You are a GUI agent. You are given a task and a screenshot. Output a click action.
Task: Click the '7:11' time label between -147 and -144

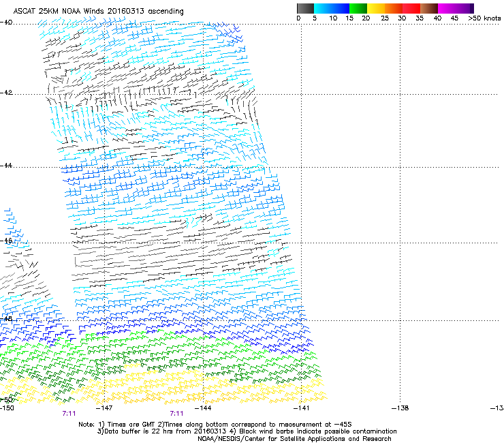pyautogui.click(x=177, y=414)
